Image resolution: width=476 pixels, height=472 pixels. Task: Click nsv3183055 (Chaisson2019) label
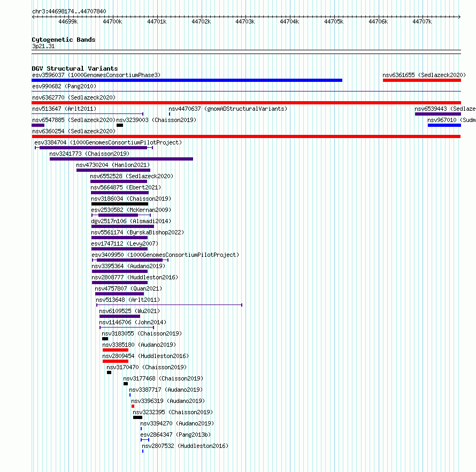point(142,333)
